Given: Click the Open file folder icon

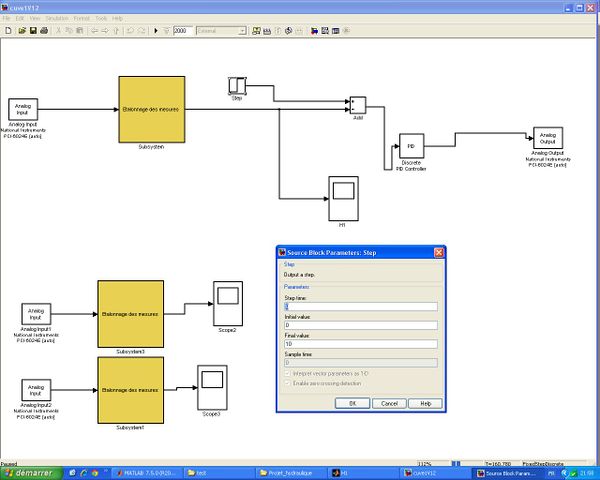Looking at the screenshot, I should tap(20, 31).
